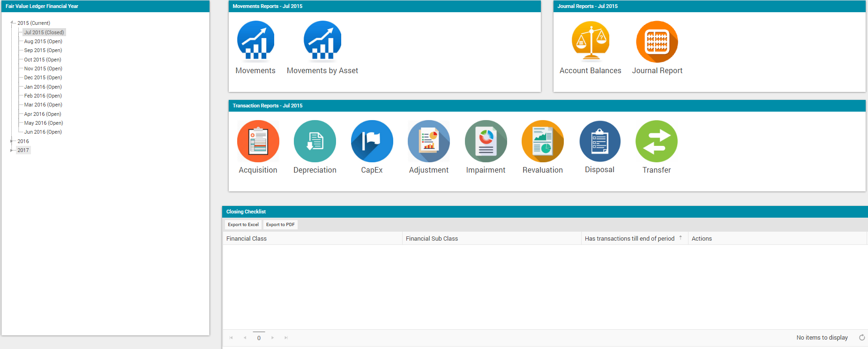Click the Adjustment label
The image size is (868, 349).
429,170
